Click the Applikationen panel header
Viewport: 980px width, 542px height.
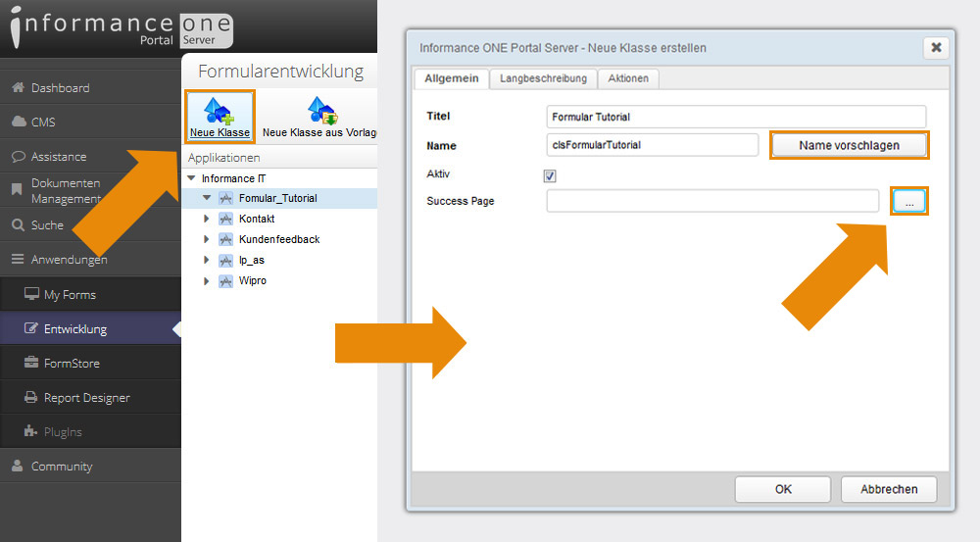[x=279, y=158]
